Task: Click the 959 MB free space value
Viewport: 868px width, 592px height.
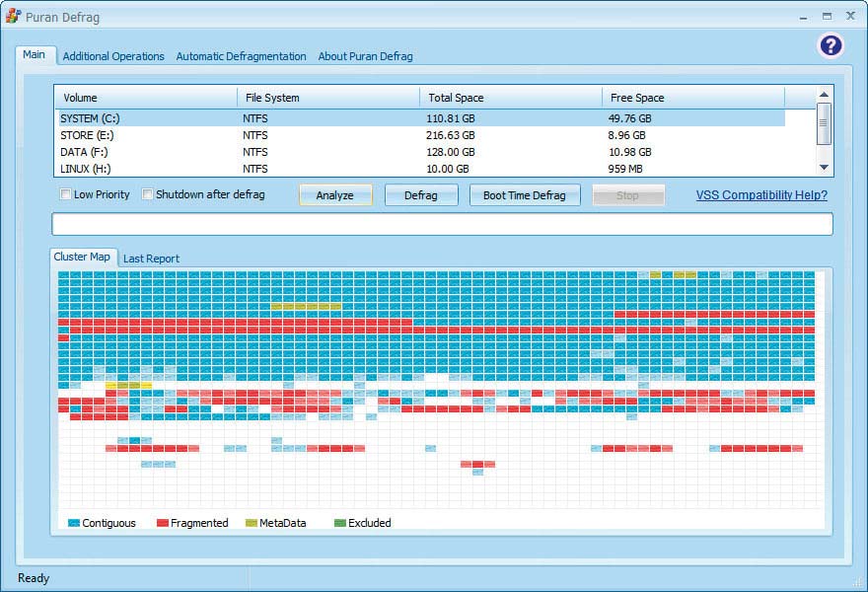Action: 625,169
